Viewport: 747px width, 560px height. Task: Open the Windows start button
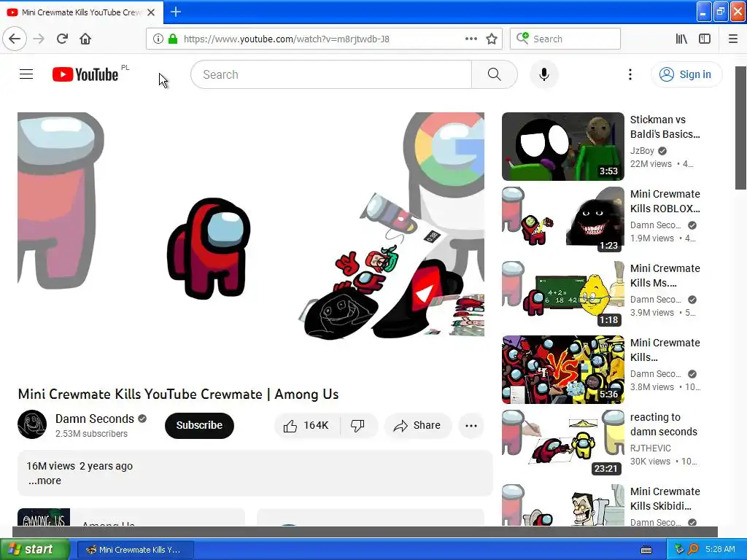point(34,549)
